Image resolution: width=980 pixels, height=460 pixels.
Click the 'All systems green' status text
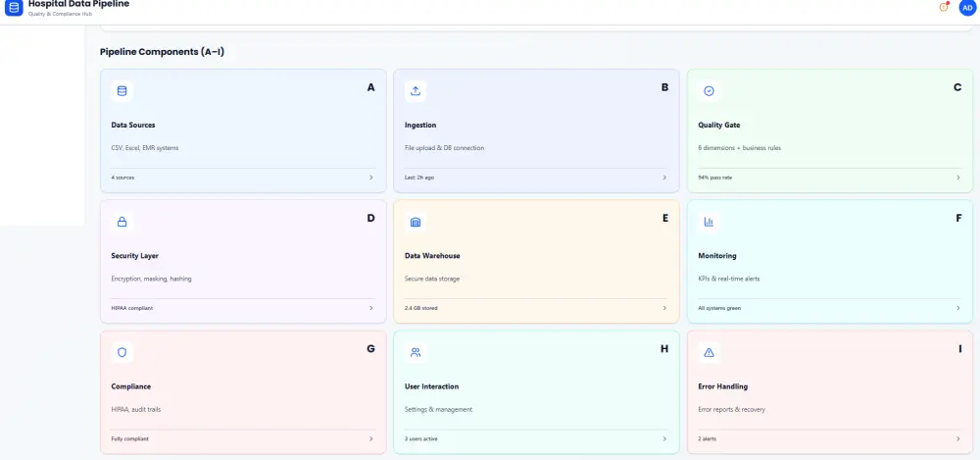tap(719, 309)
